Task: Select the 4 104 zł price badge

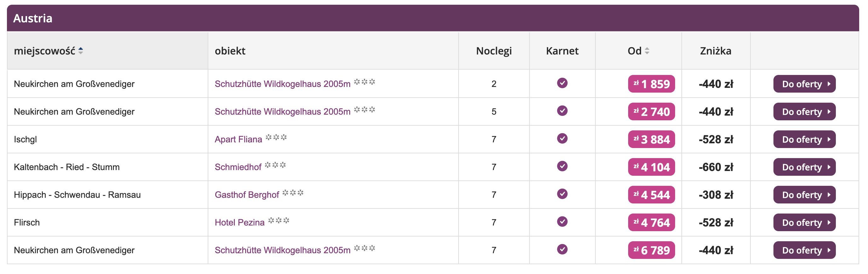Action: [651, 167]
